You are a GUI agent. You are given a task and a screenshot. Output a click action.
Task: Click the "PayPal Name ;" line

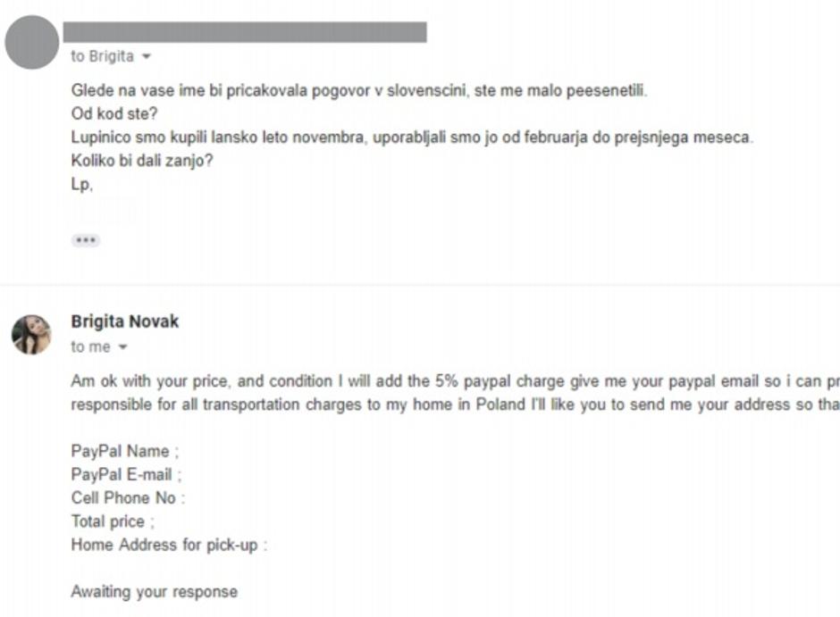point(125,451)
